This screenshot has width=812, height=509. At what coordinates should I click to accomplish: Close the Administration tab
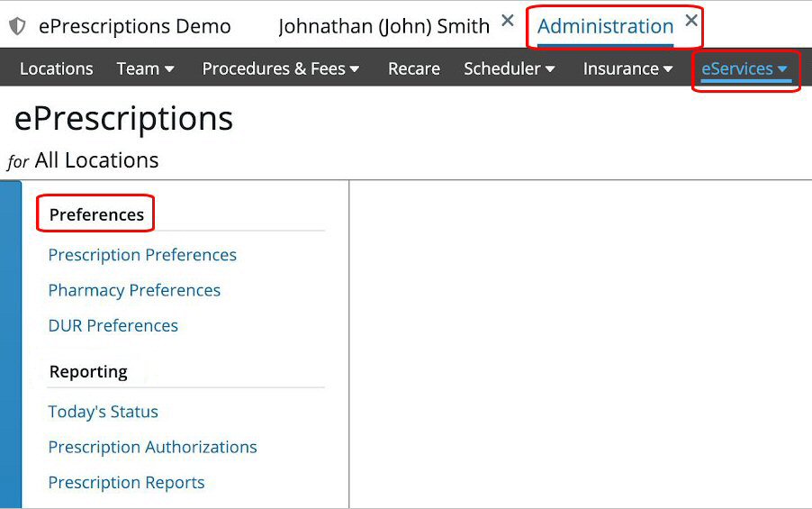(x=691, y=21)
